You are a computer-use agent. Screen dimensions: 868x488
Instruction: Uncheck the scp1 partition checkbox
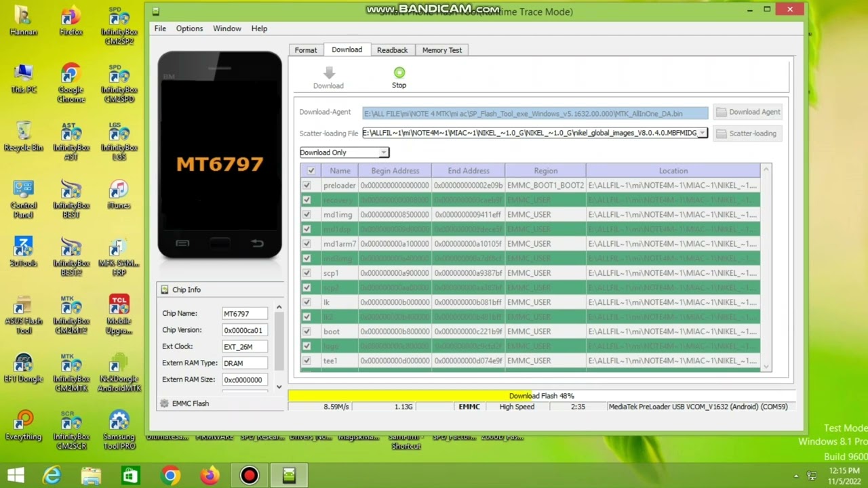[307, 273]
